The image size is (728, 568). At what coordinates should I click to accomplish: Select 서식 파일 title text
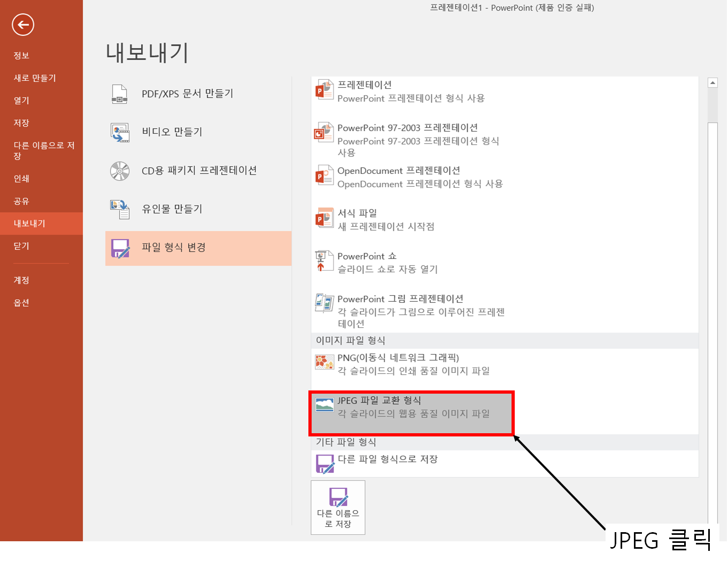coord(357,213)
